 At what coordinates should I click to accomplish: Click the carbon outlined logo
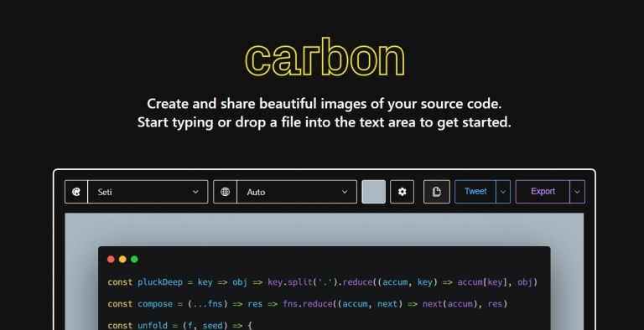[325, 57]
